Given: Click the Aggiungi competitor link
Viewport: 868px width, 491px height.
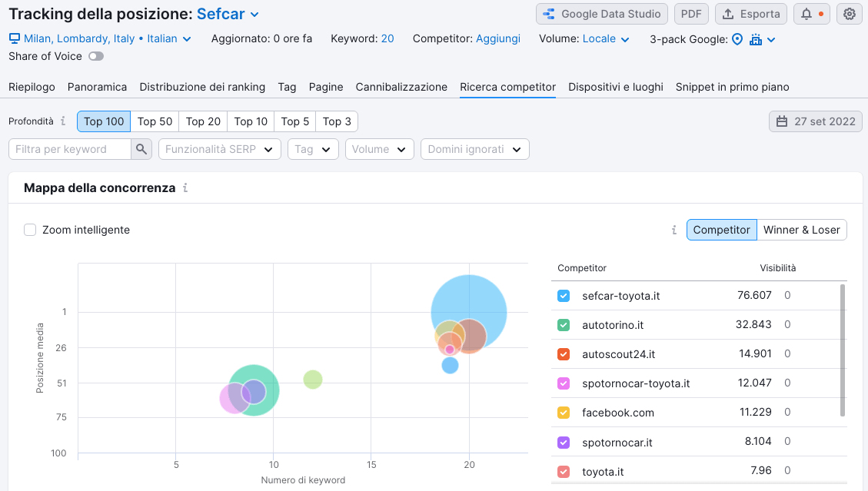Looking at the screenshot, I should click(x=497, y=38).
